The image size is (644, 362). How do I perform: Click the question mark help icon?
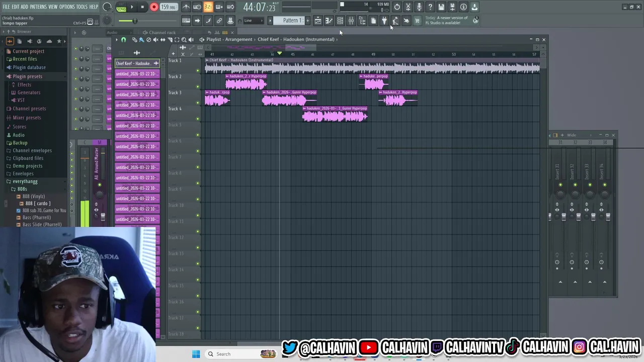click(x=430, y=7)
